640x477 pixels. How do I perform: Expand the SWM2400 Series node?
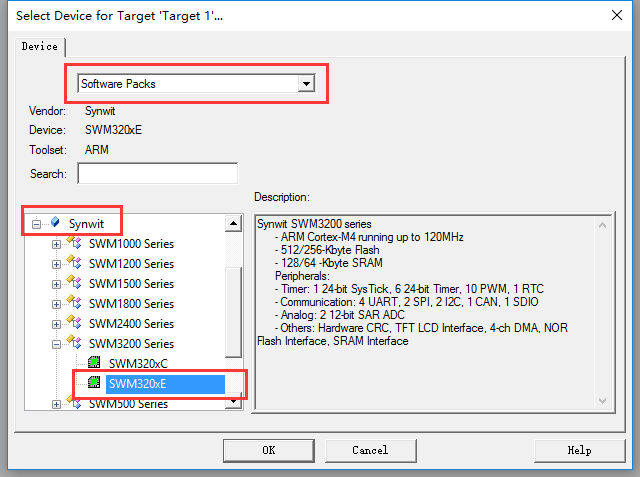[x=56, y=324]
